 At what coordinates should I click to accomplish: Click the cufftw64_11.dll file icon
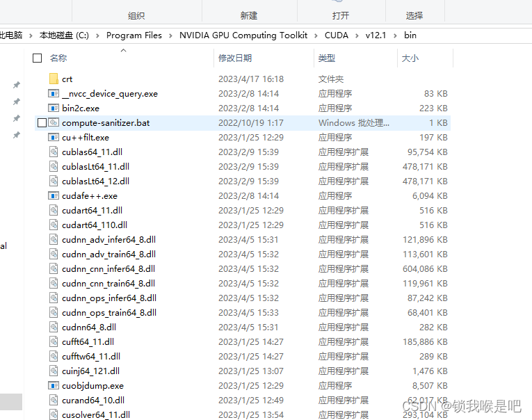[54, 356]
